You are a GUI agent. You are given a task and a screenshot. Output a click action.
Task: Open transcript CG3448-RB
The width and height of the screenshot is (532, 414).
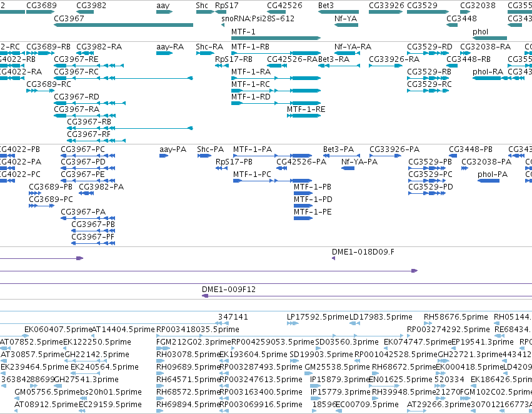452,66
